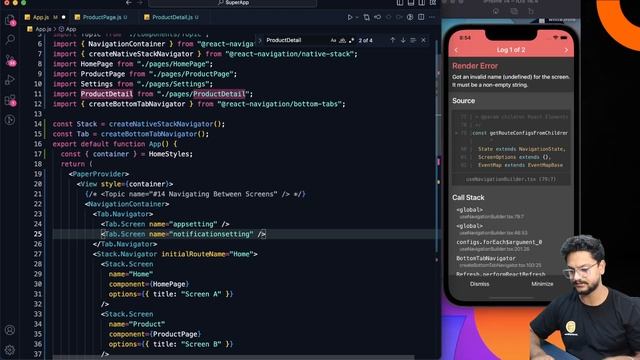Click the simulator Screenshot toolbar icon

pos(513,11)
